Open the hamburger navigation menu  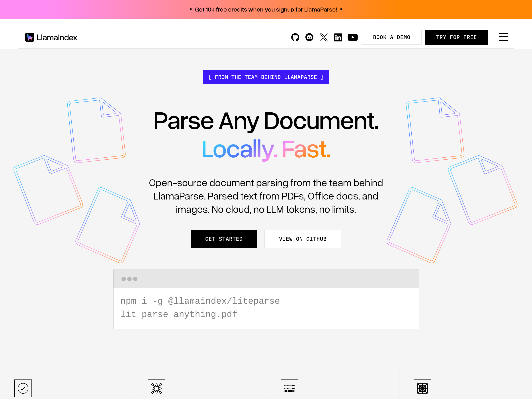[x=503, y=37]
